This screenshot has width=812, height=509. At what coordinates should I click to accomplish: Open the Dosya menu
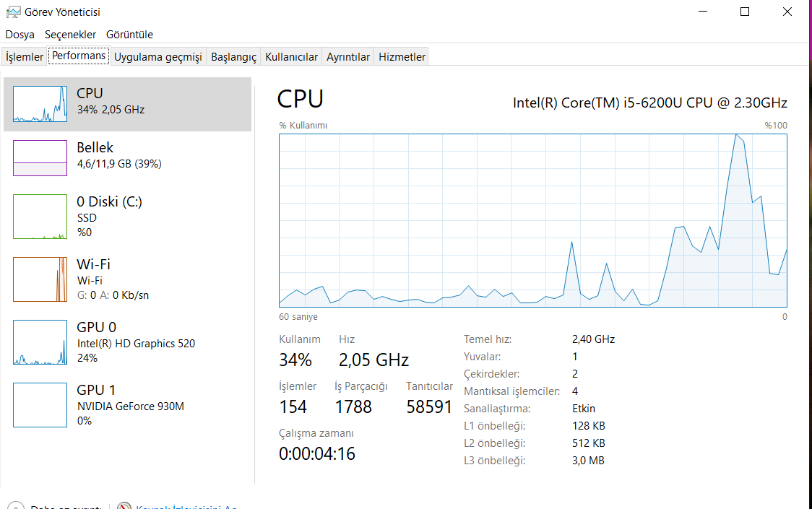coord(20,35)
